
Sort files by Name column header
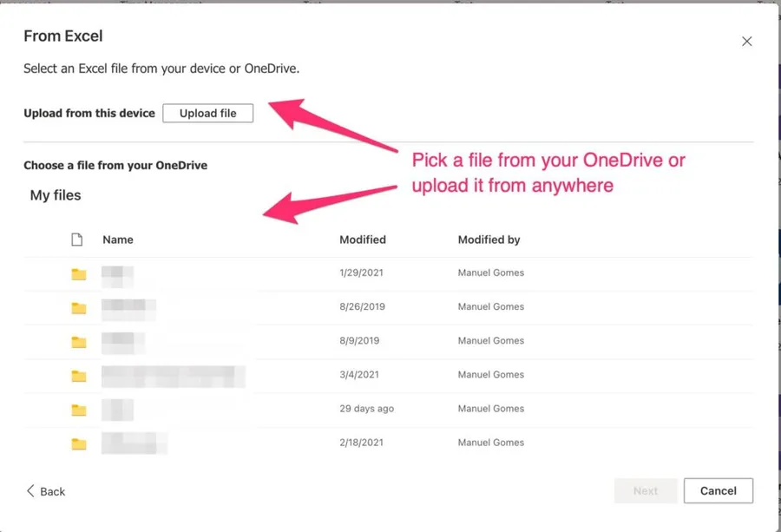(118, 240)
